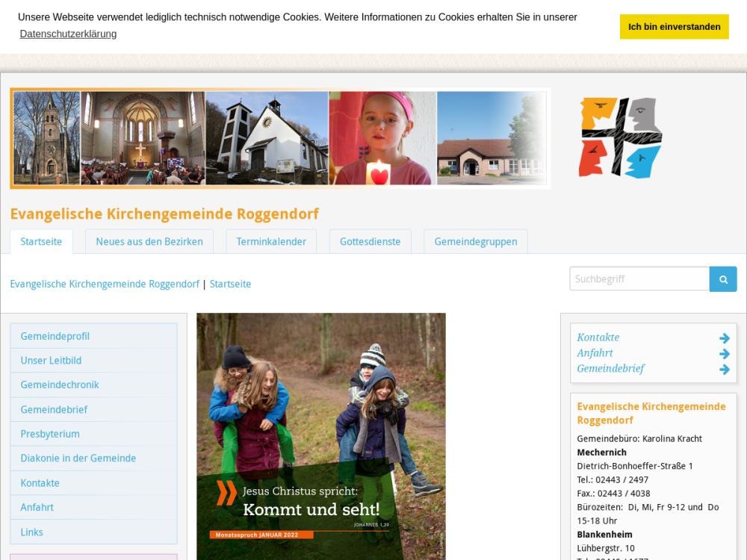Click the Links entry in sidebar
Image resolution: width=747 pixels, height=560 pixels.
click(32, 532)
